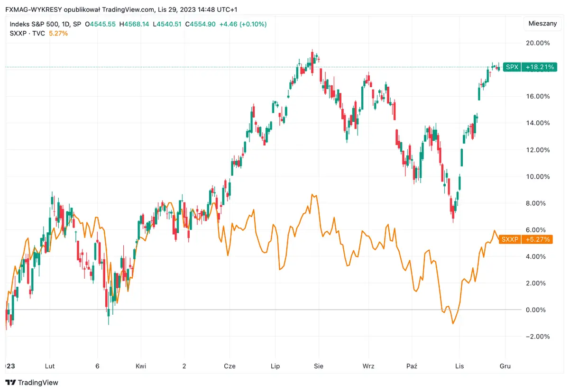This screenshot has width=569, height=392.
Task: Click the Sie month marker on time axis
Action: [319, 366]
